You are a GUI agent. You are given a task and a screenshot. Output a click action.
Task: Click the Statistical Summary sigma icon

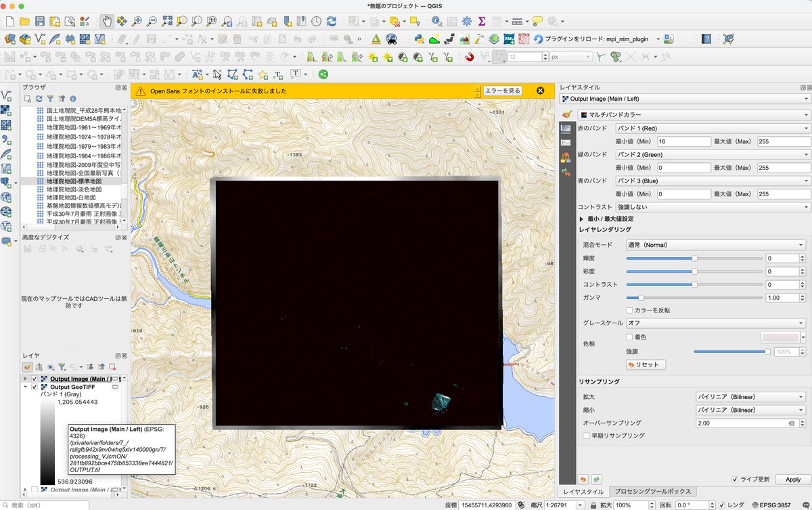[x=482, y=22]
